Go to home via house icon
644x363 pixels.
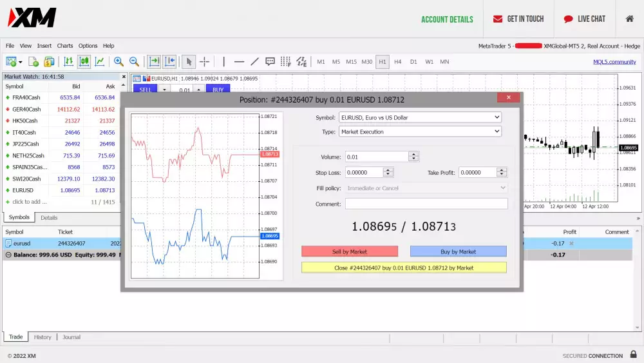click(630, 19)
